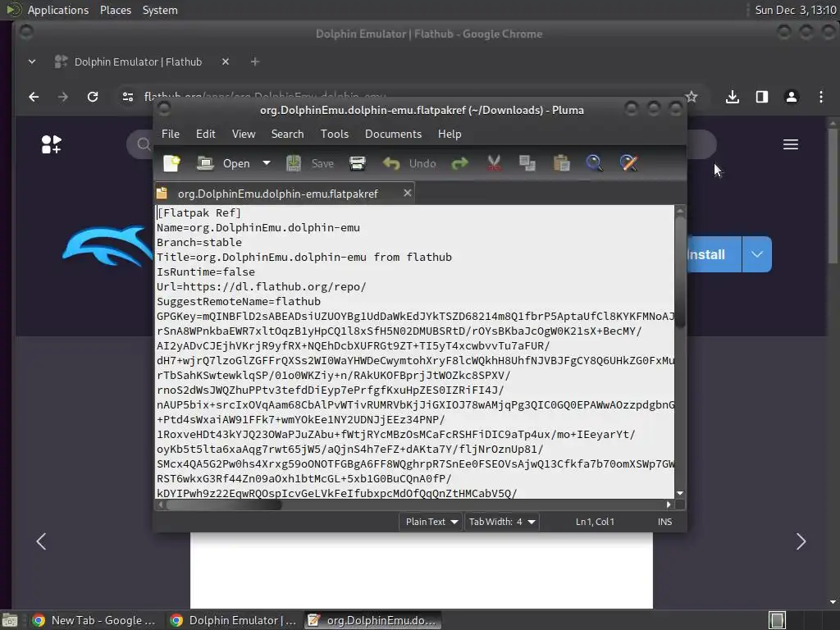Click the scroll right arrow in Pluma

pyautogui.click(x=668, y=504)
